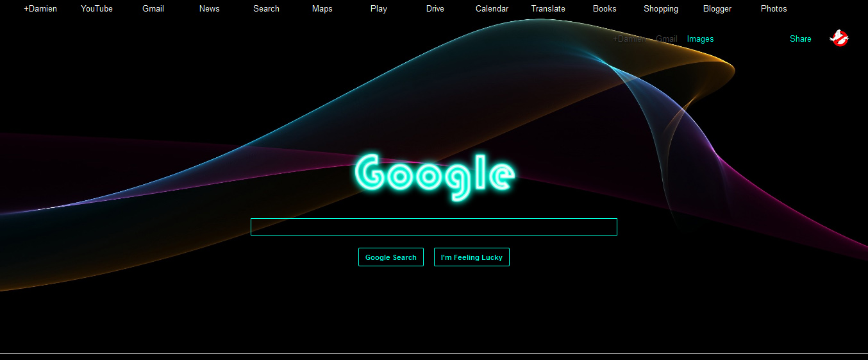Click the I'm Feeling Lucky button

(472, 257)
